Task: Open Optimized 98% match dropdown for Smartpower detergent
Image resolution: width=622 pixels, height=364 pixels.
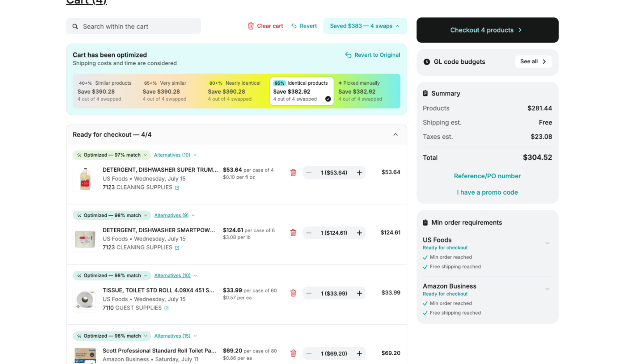Action: click(x=112, y=215)
